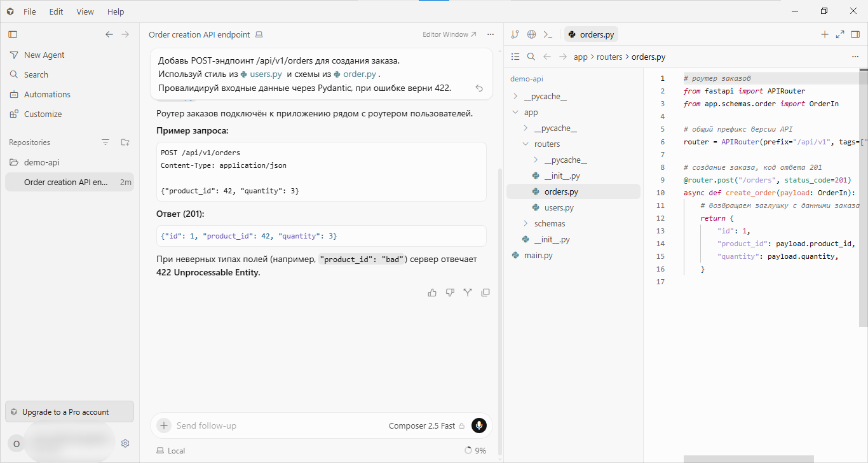Open the Order creation API chat entry
Screen dimensions: 868x463
click(x=69, y=182)
